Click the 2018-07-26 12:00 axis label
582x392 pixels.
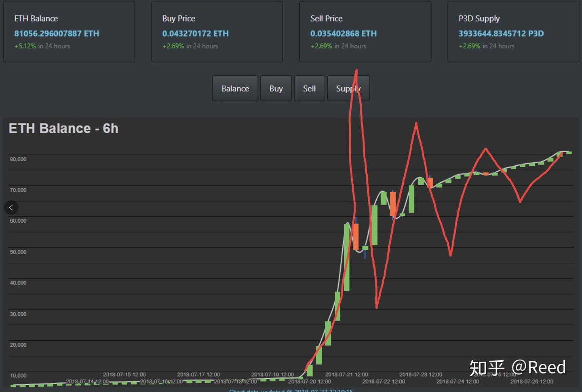pyautogui.click(x=532, y=381)
